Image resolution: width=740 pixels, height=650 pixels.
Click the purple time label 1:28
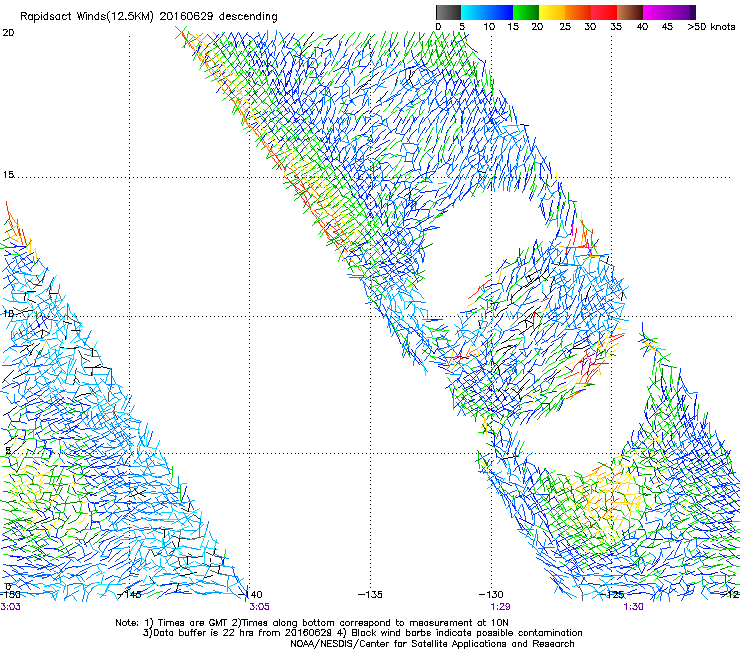click(500, 607)
